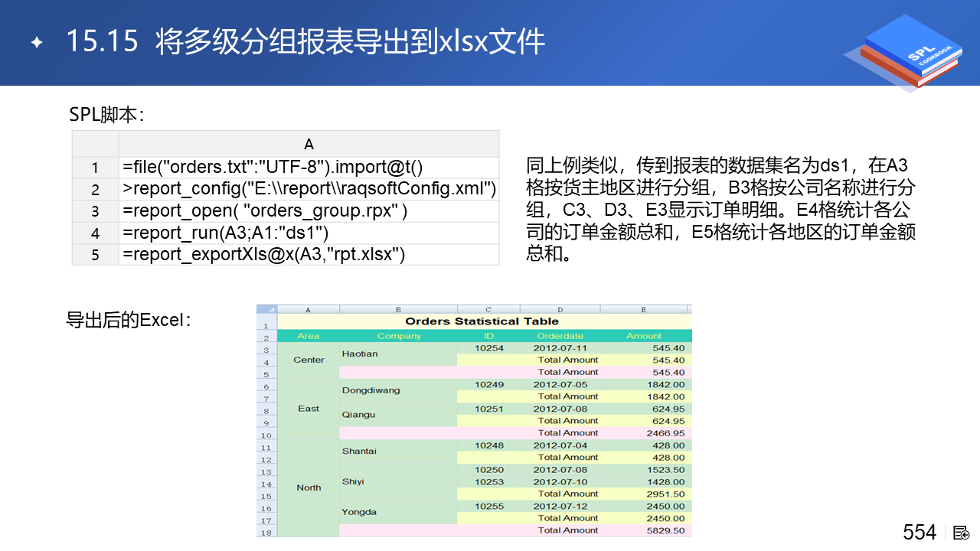Click the order date 2012-07-10
This screenshot has height=551, width=980.
pos(560,481)
